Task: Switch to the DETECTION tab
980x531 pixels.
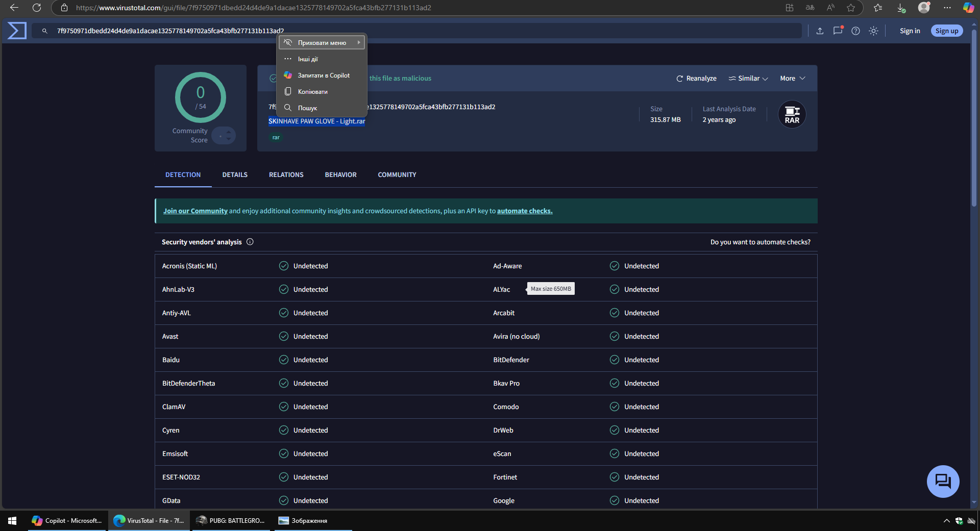Action: pos(183,175)
